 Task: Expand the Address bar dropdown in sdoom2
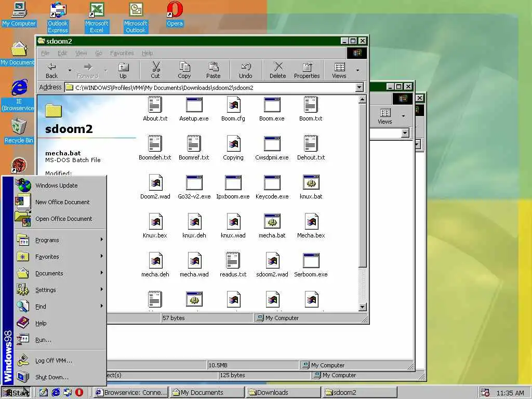point(360,87)
